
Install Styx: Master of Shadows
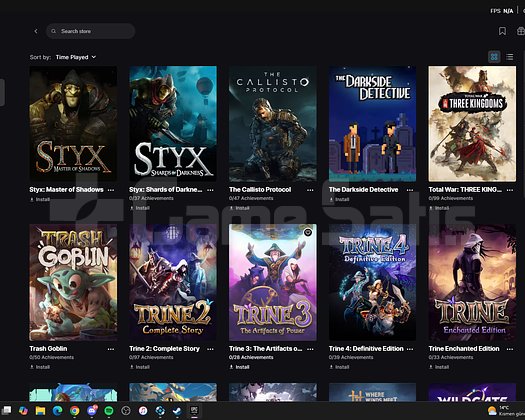pos(40,199)
